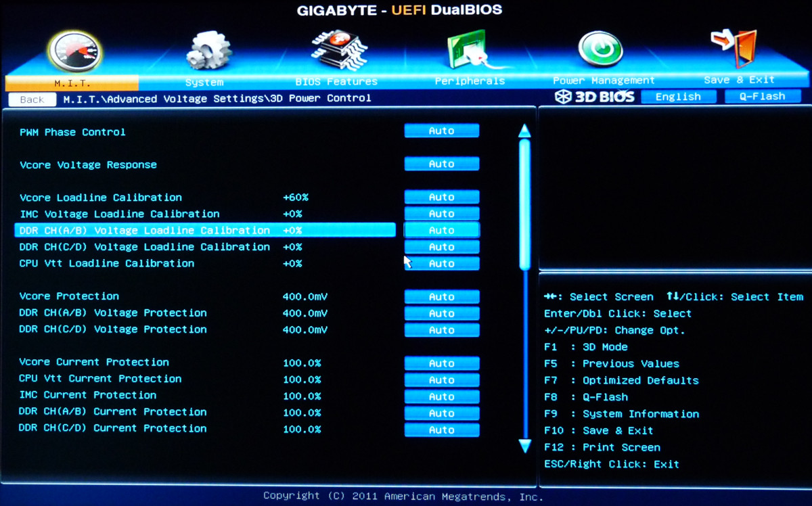Select IMC Voltage Loadline Calibration label
The height and width of the screenshot is (506, 812).
point(119,214)
